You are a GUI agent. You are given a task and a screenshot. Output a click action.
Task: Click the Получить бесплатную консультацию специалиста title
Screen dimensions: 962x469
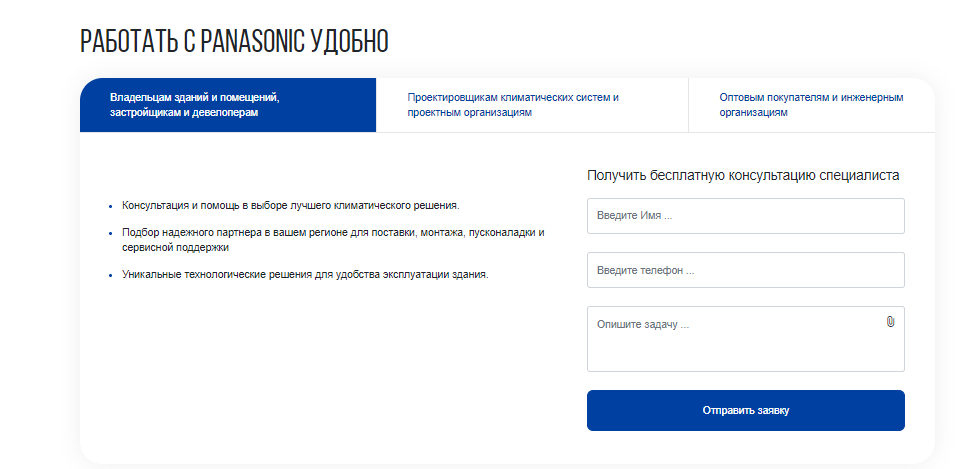point(743,176)
